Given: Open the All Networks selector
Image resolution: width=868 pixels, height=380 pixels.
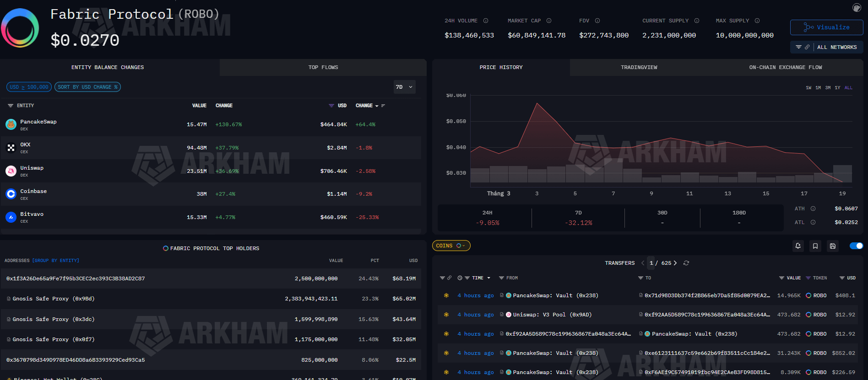Looking at the screenshot, I should [x=826, y=47].
